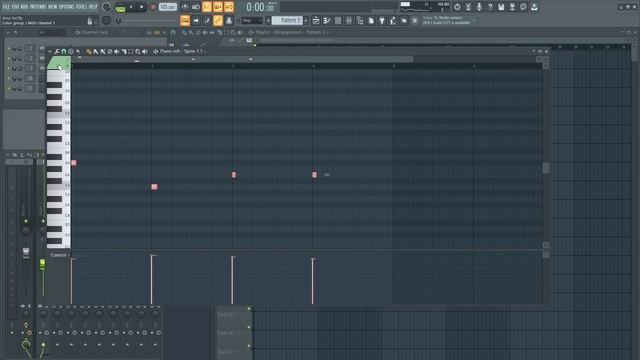Click the plugin picker plug icon
The height and width of the screenshot is (360, 640).
[x=382, y=20]
